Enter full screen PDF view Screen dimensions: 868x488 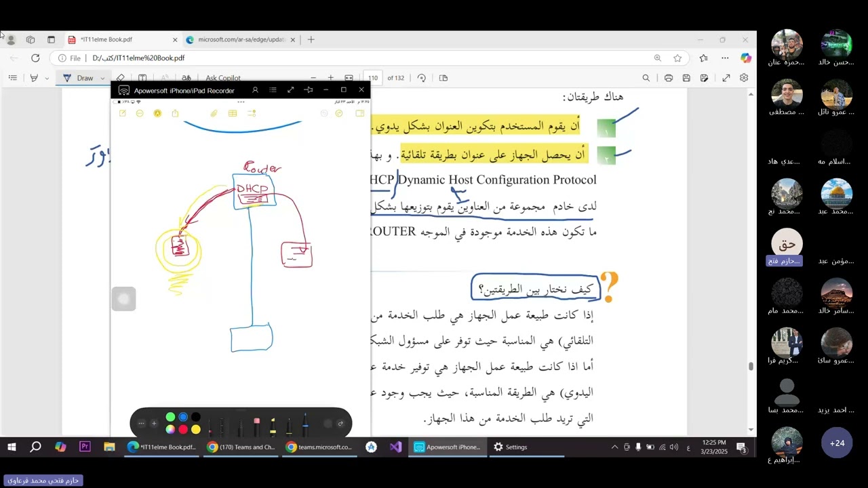coord(726,78)
